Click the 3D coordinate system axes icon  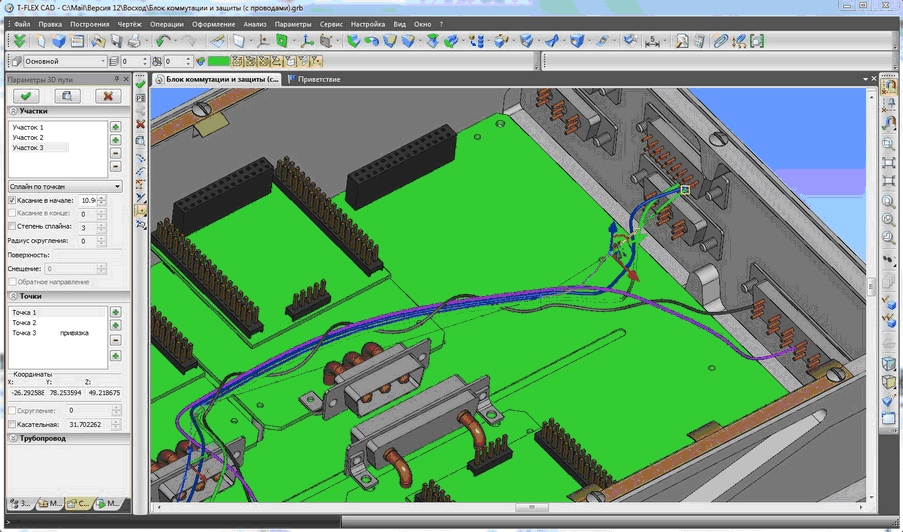point(306,41)
